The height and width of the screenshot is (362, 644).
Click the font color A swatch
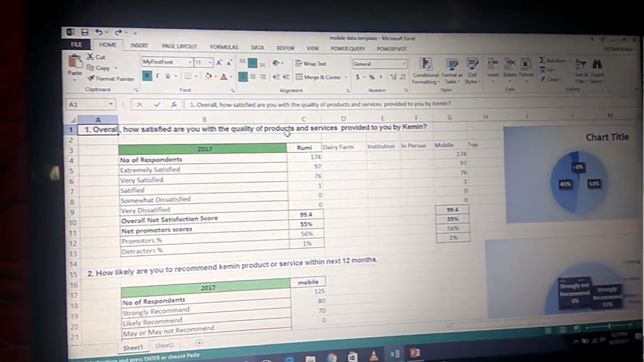(x=224, y=77)
